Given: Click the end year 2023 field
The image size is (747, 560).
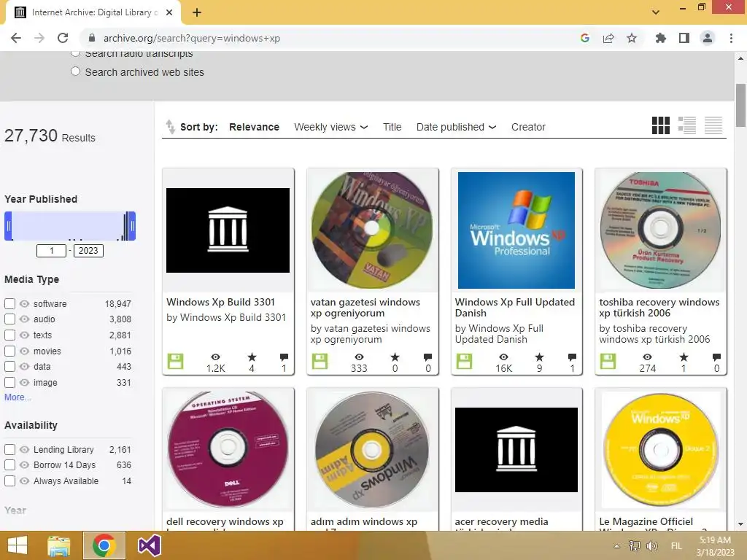Looking at the screenshot, I should pyautogui.click(x=88, y=251).
